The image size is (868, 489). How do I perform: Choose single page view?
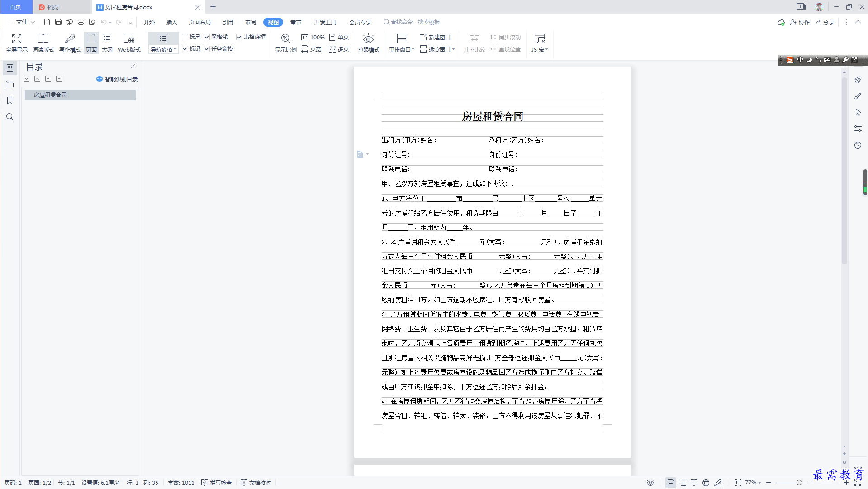tap(339, 37)
